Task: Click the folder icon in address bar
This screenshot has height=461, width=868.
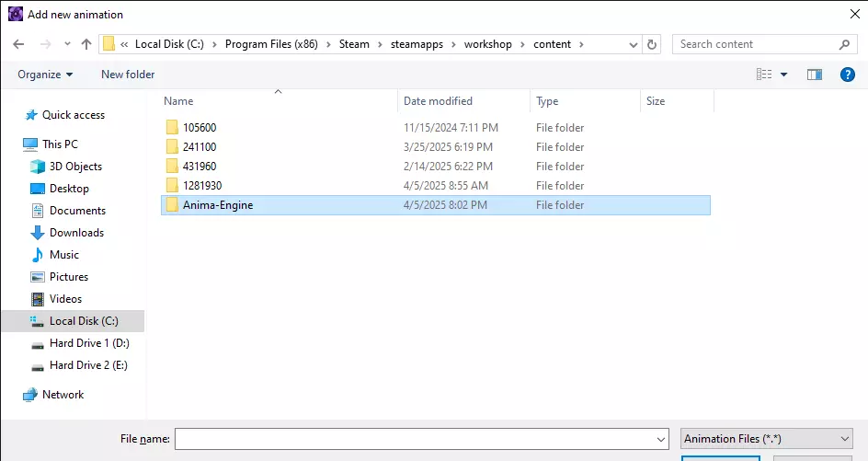Action: 109,44
